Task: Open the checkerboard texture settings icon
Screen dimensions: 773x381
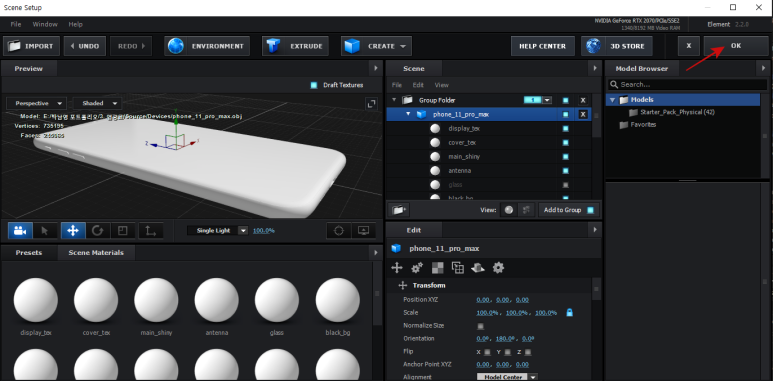Action: tap(437, 268)
